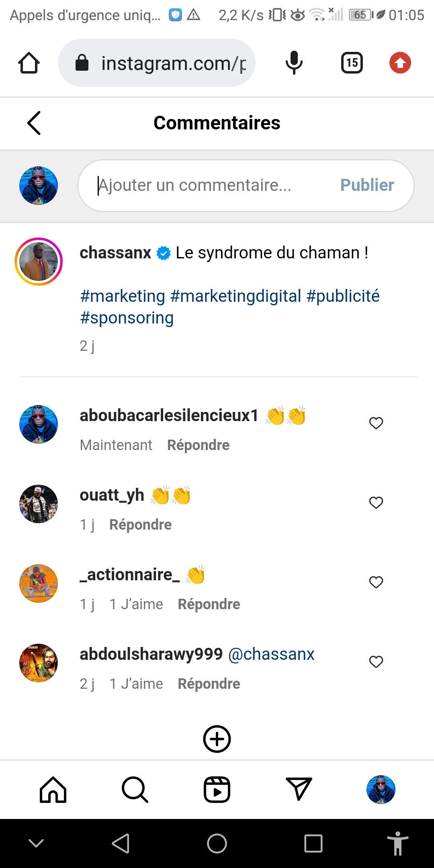
Task: Go back from Commentaires screen
Action: pos(34,123)
